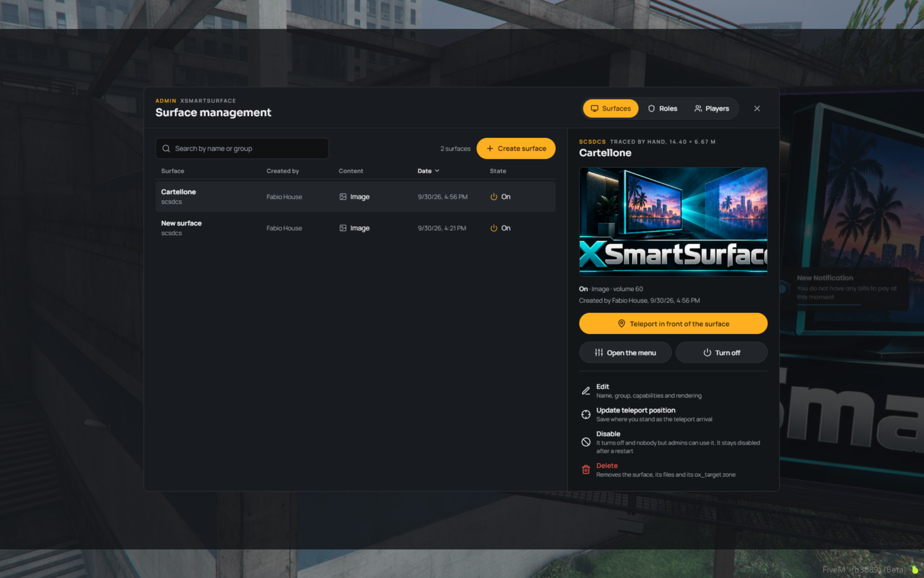
Task: Click image icon in New surface row
Action: (343, 228)
